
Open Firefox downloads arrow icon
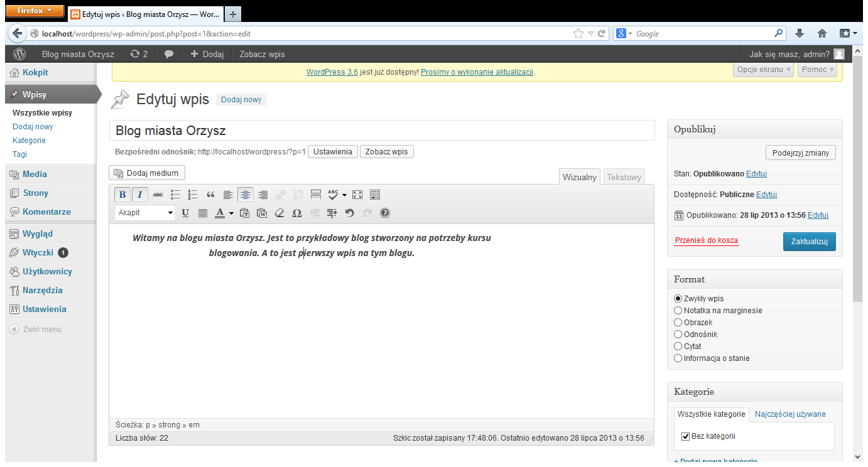[x=800, y=34]
